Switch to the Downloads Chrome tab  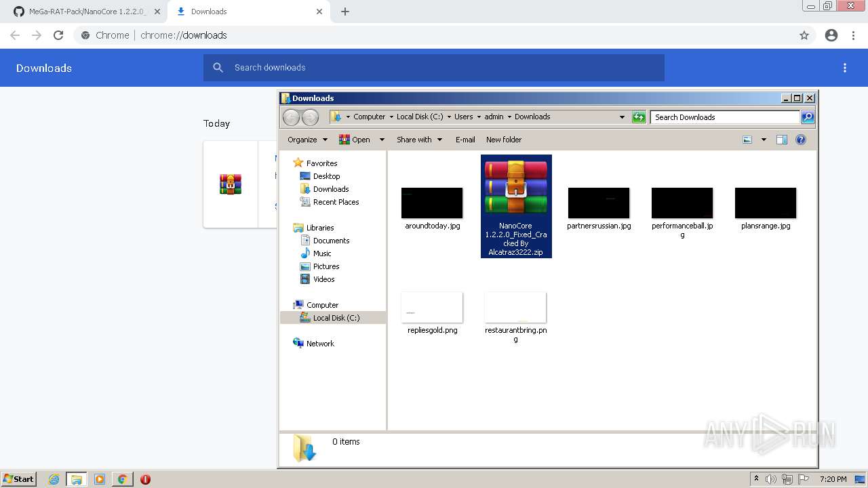point(250,12)
